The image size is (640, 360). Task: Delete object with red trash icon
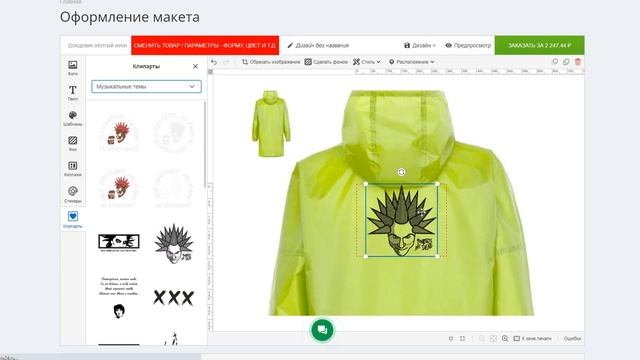click(x=578, y=62)
